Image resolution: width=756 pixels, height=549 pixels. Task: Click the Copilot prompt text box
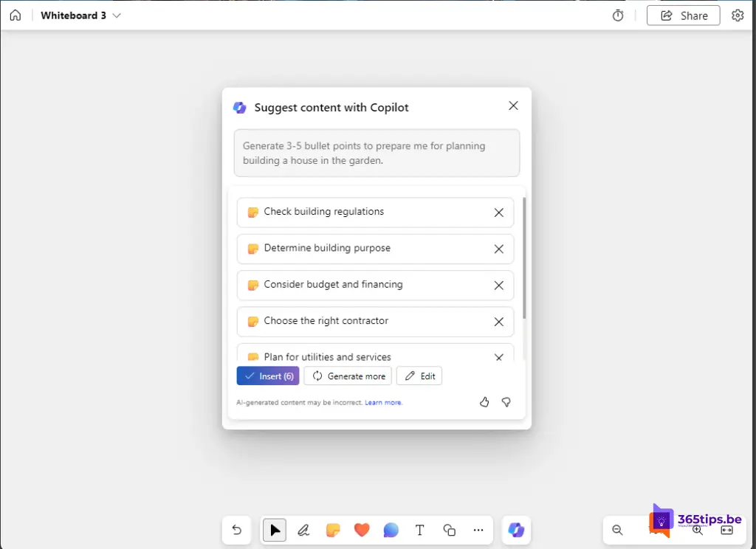point(377,153)
